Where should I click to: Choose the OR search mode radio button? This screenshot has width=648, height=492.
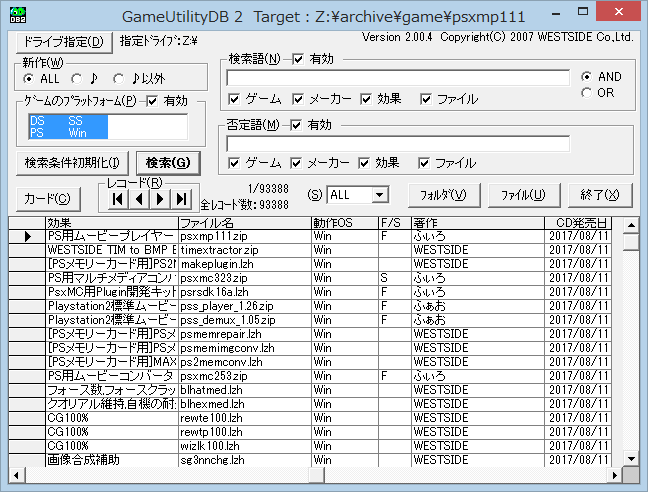pos(587,93)
